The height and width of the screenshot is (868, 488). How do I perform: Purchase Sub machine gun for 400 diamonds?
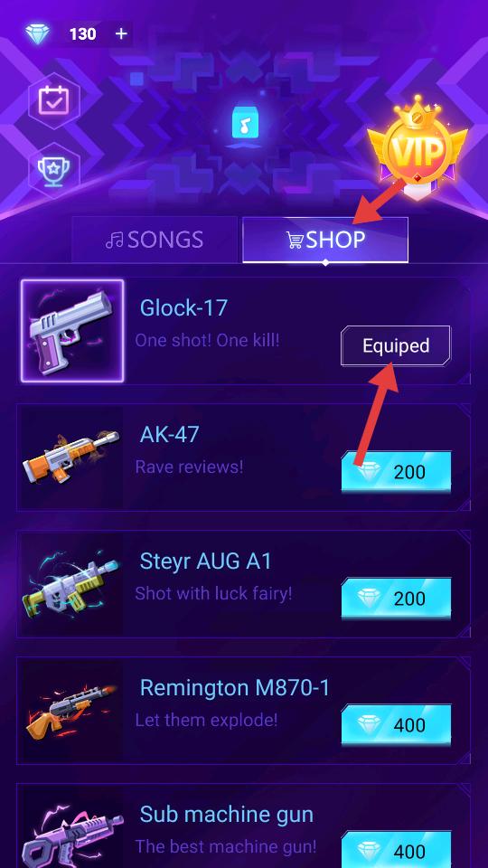(396, 850)
